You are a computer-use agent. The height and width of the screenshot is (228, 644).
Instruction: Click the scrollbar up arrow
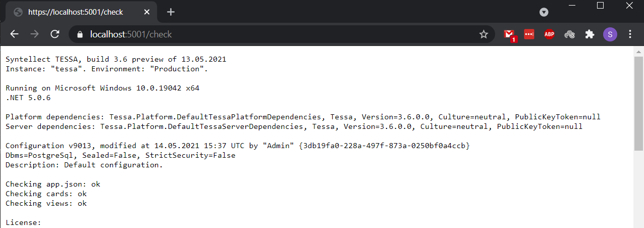(638, 52)
